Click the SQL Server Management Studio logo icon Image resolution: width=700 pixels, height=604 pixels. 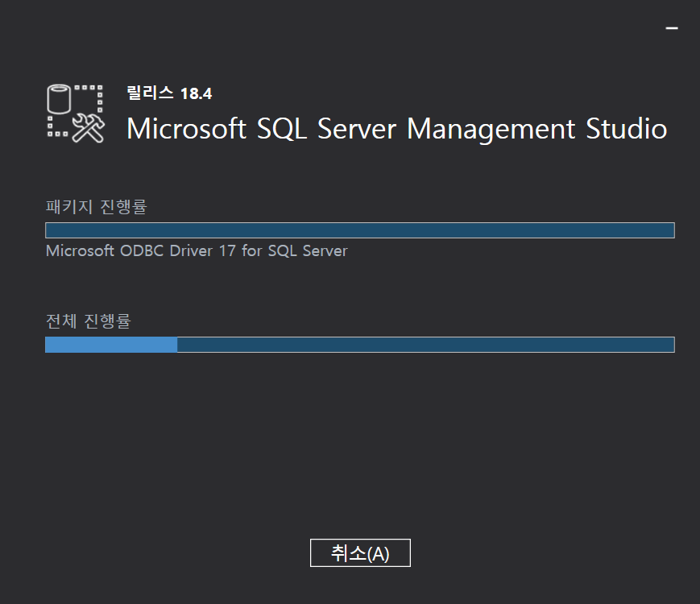pos(76,114)
